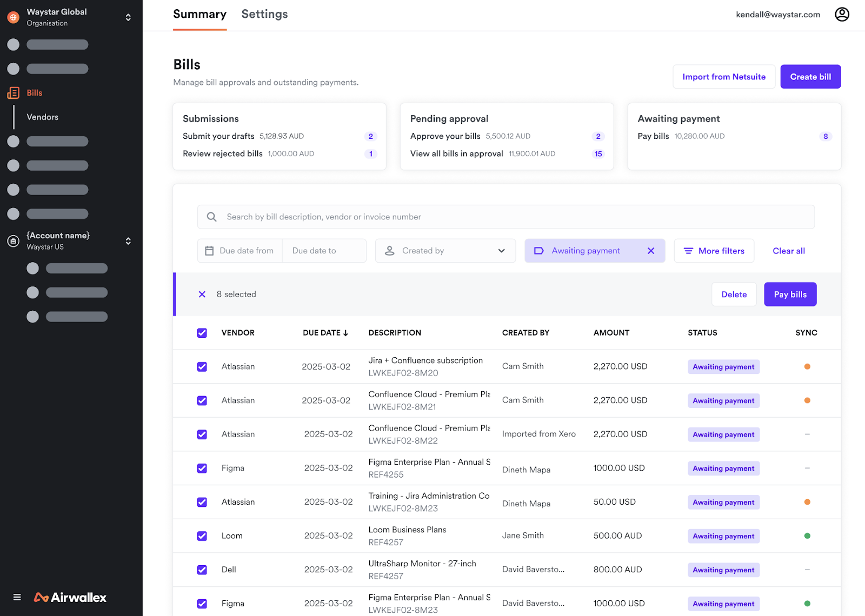Image resolution: width=865 pixels, height=616 pixels.
Task: Click the orange sync dot for Training - Jira Administration
Action: 807,502
